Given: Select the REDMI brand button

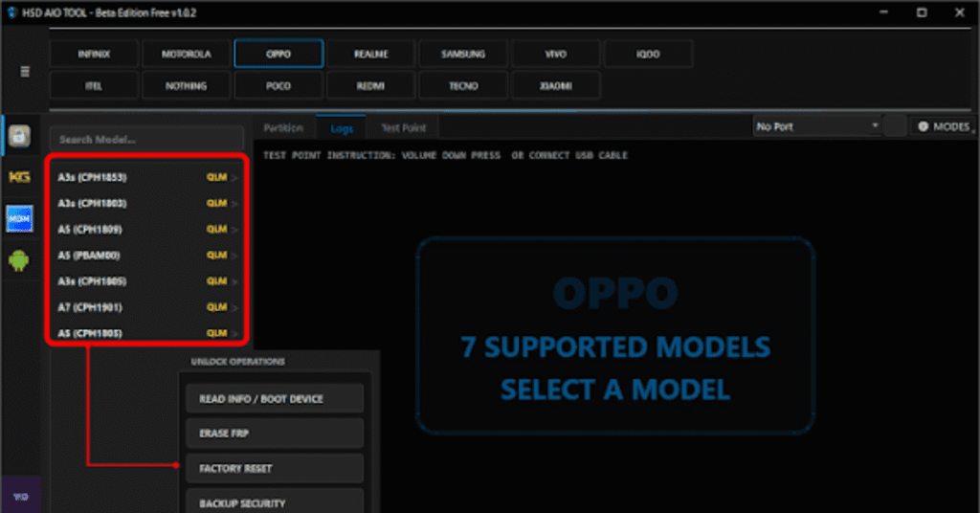Looking at the screenshot, I should (371, 85).
